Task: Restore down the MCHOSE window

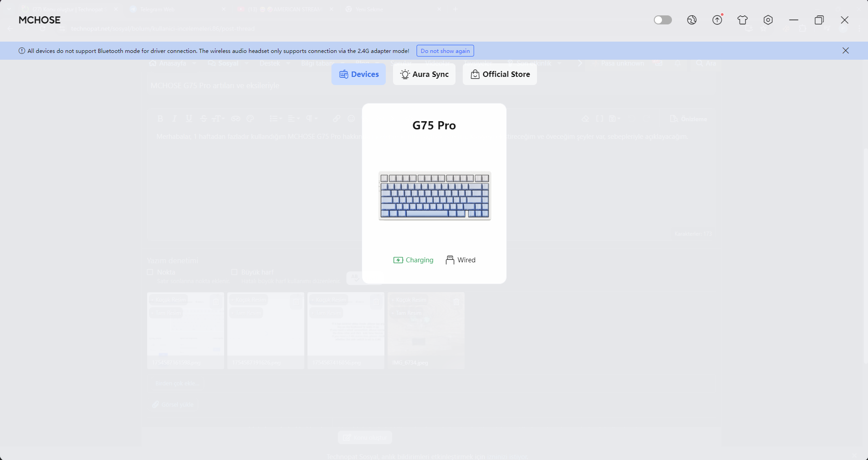Action: (819, 20)
